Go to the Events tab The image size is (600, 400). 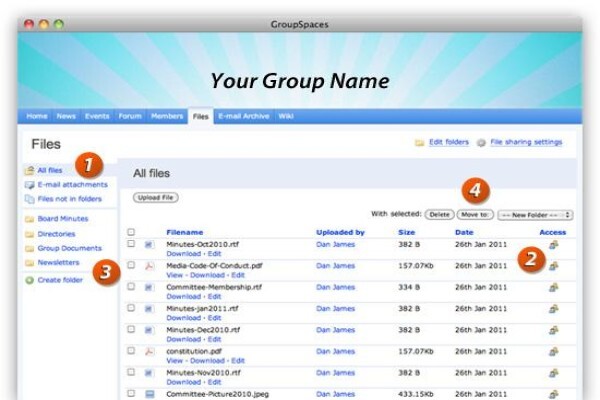pos(97,116)
